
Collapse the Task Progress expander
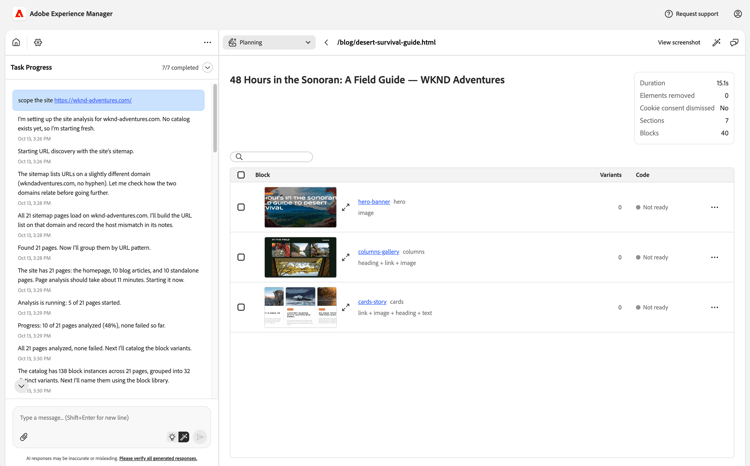pyautogui.click(x=208, y=67)
